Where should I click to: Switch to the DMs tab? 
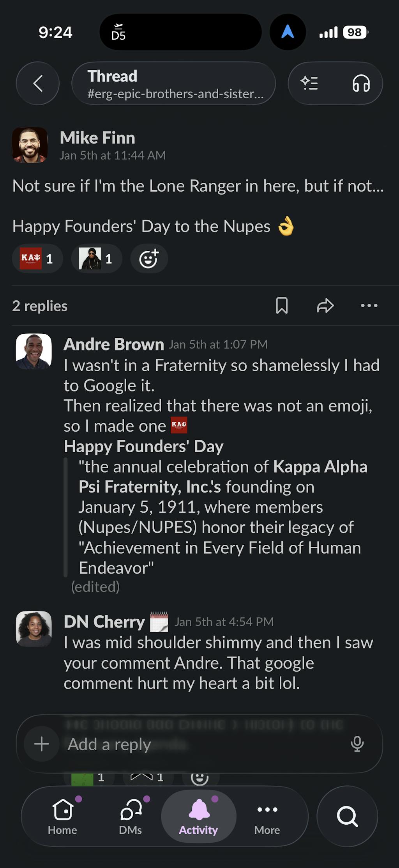point(131,816)
